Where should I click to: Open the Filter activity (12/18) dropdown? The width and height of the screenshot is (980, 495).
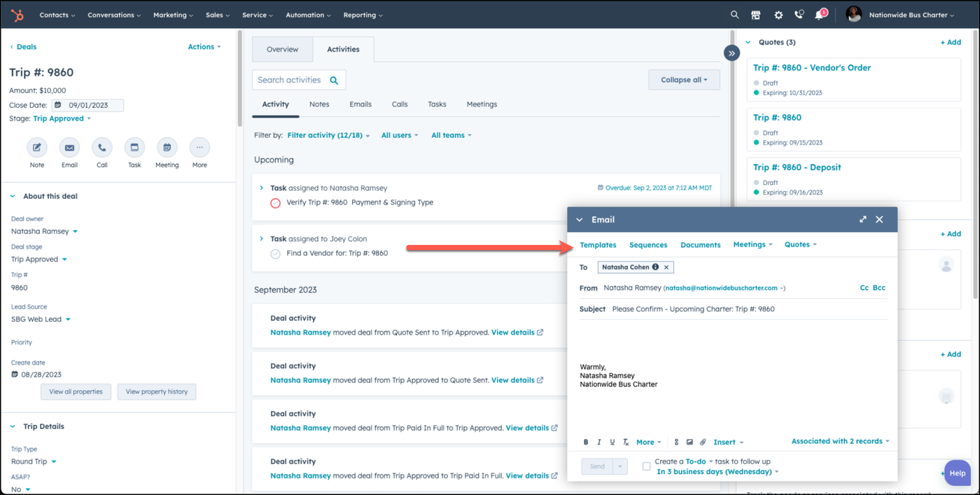pyautogui.click(x=328, y=135)
